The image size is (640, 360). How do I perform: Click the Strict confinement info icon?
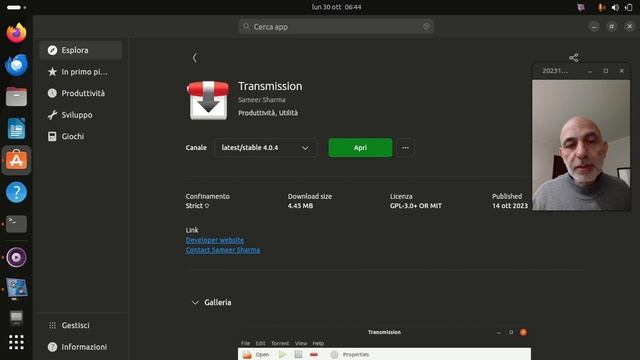tap(207, 206)
